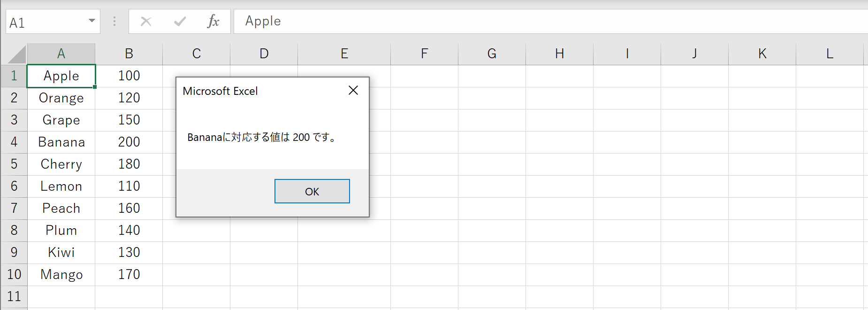This screenshot has height=310, width=868.
Task: Select the cell with value 200
Action: [x=129, y=142]
